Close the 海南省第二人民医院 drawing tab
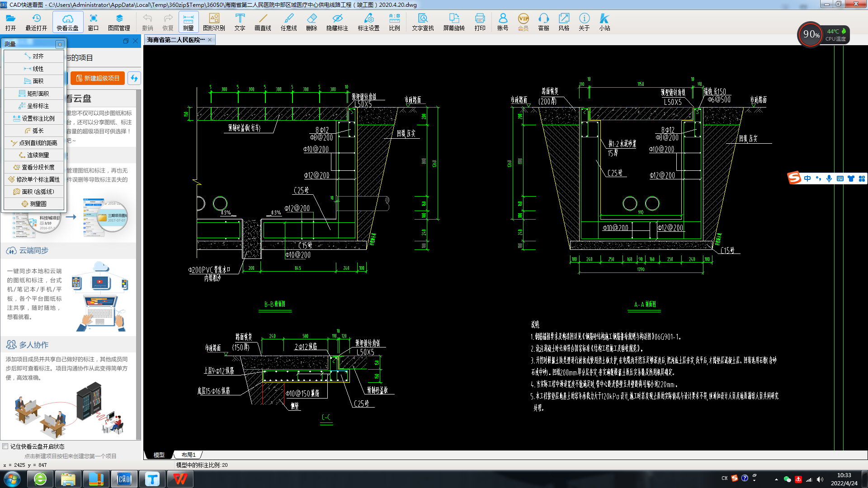 click(x=210, y=40)
